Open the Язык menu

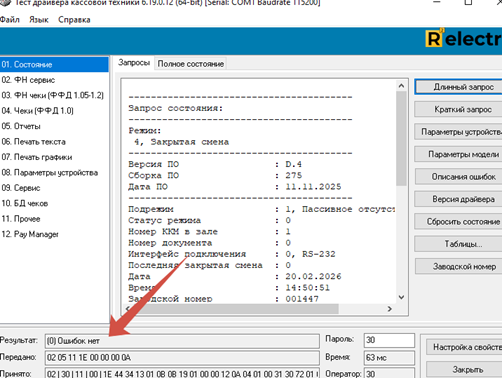click(39, 20)
